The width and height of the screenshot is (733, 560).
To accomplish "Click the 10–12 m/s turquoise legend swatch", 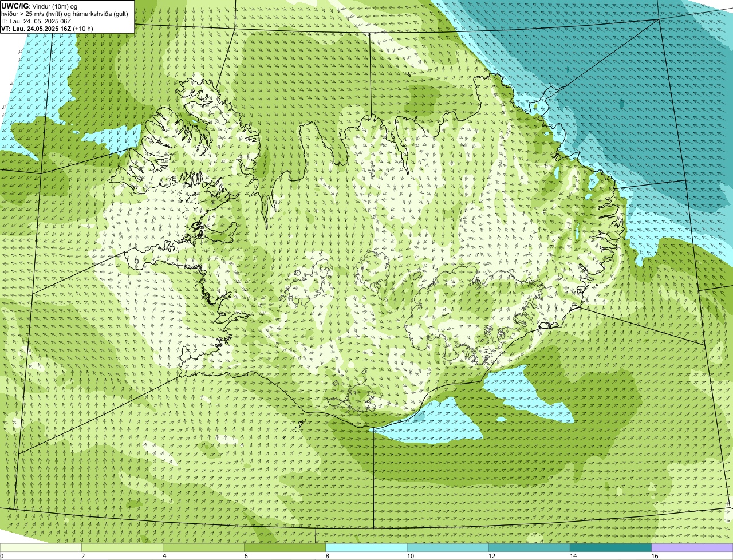I will click(448, 548).
